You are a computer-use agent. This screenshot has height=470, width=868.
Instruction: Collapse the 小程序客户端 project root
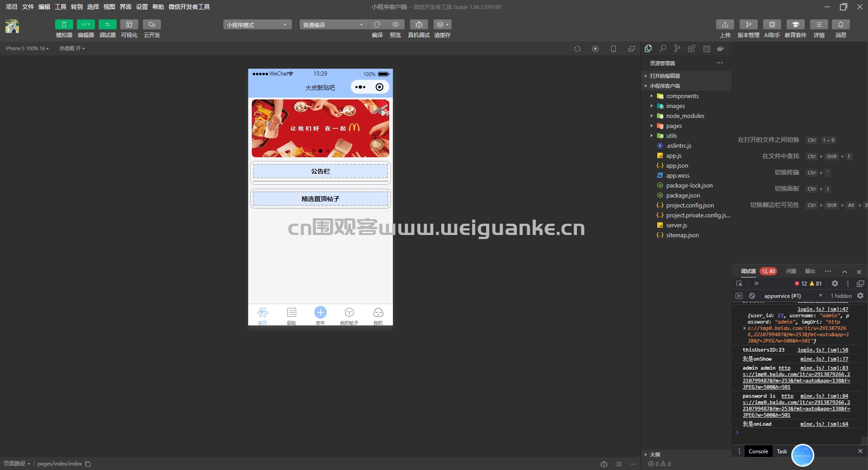[686, 86]
